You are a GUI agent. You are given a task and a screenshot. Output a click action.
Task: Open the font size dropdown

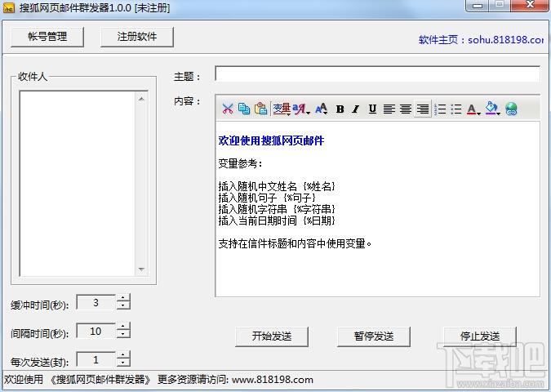(322, 109)
